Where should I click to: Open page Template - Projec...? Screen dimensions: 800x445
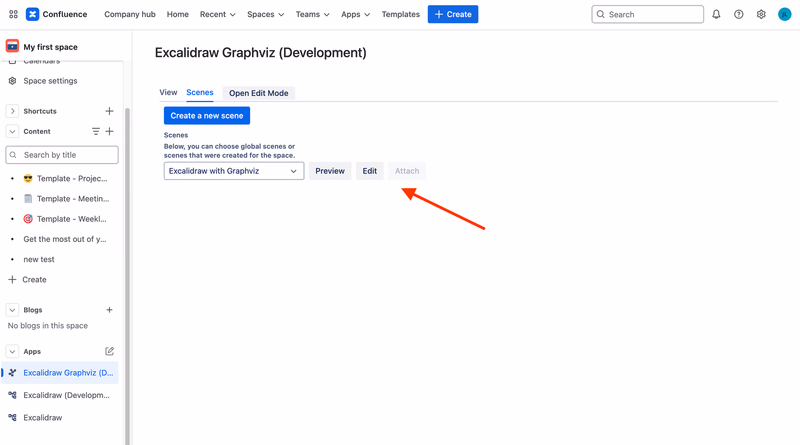(72, 178)
